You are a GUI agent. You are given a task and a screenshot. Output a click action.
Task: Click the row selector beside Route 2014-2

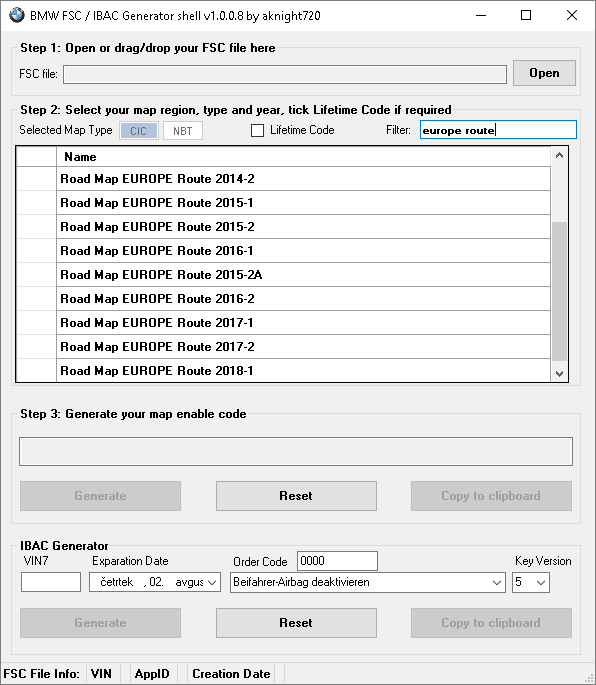pyautogui.click(x=36, y=179)
